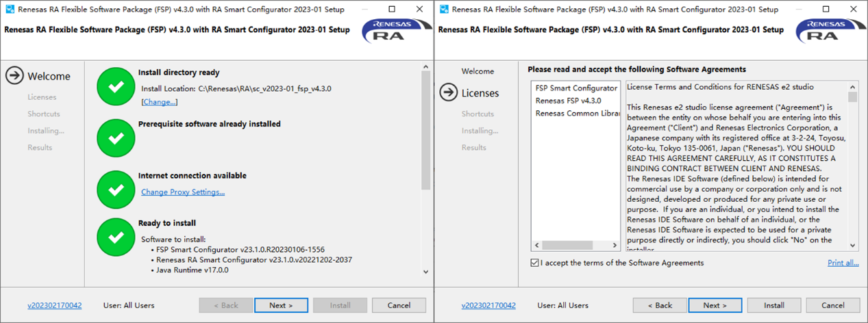Click the Licenses step arrow icon in right window
Viewport: 868px width, 323px height.
(x=449, y=92)
